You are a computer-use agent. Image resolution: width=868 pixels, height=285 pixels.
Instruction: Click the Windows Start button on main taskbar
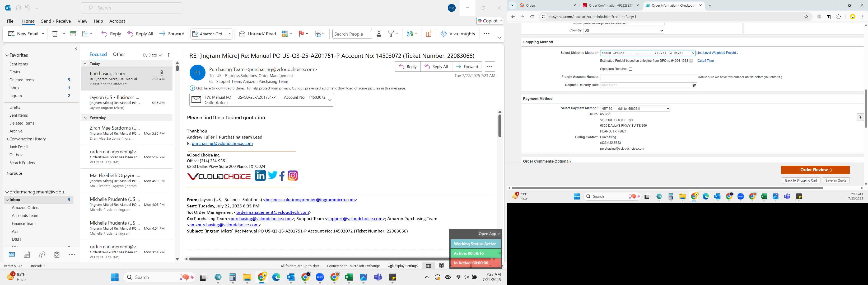[115, 277]
